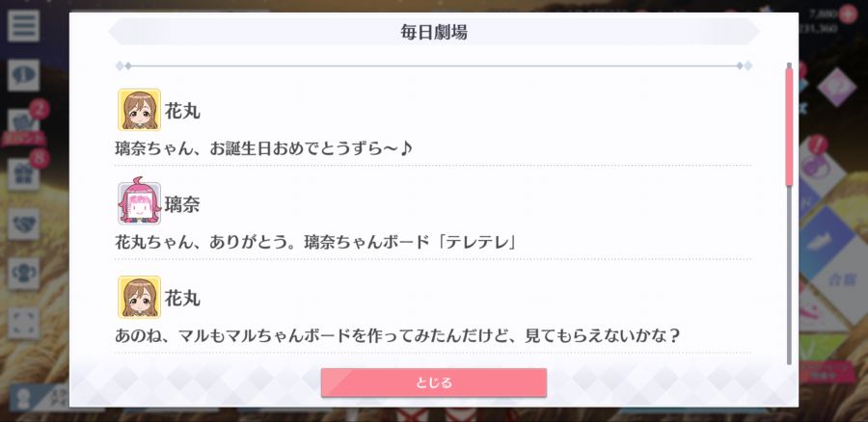Open the pink diamond icon at top right
Image resolution: width=868 pixels, height=422 pixels.
836,88
